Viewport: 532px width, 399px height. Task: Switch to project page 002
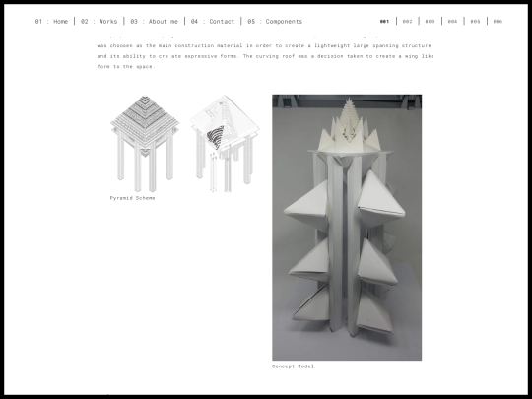click(407, 22)
